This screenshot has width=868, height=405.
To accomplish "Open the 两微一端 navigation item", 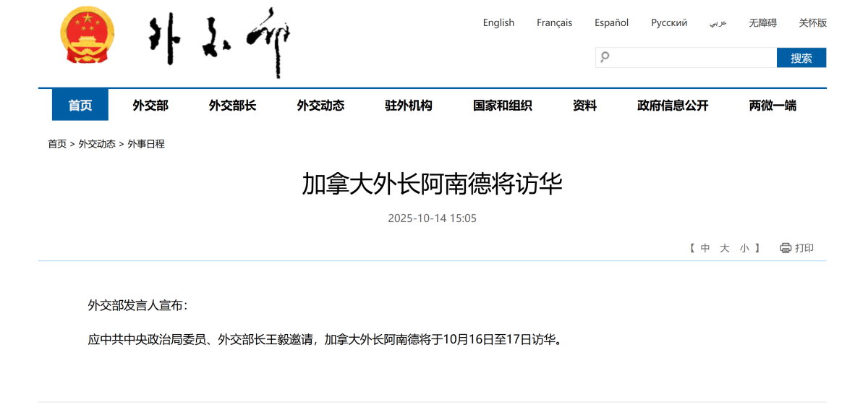I will coord(773,106).
